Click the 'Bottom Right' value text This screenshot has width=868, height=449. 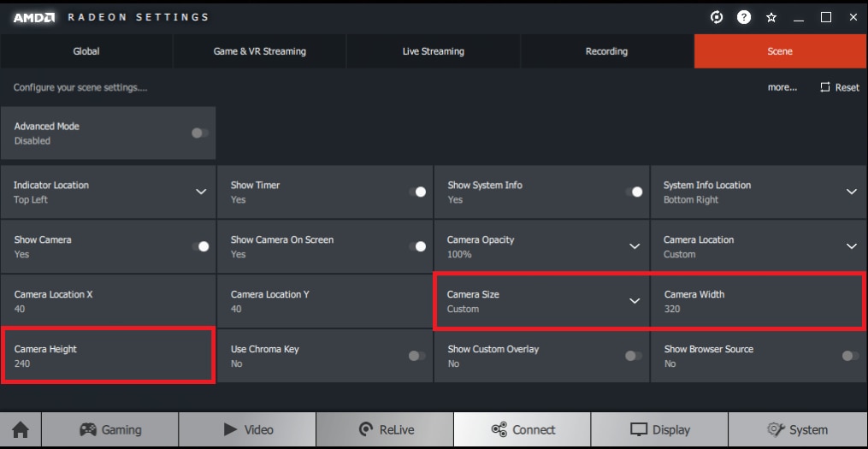coord(691,199)
